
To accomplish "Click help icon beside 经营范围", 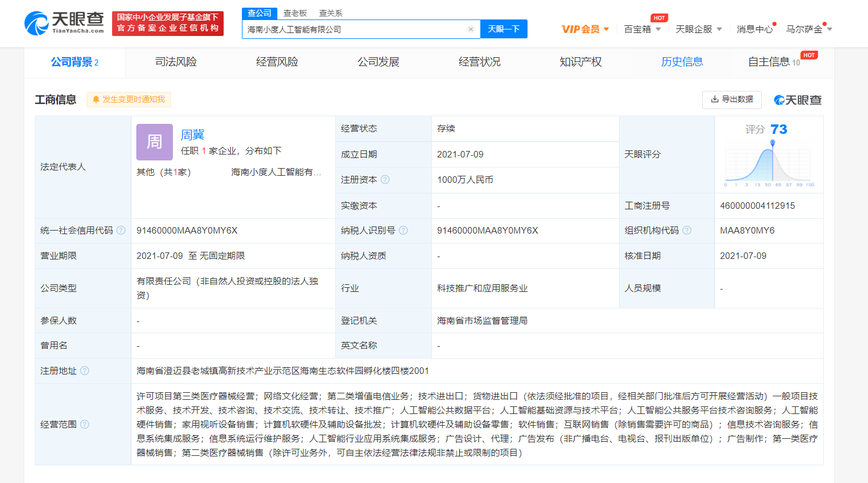I will point(85,425).
